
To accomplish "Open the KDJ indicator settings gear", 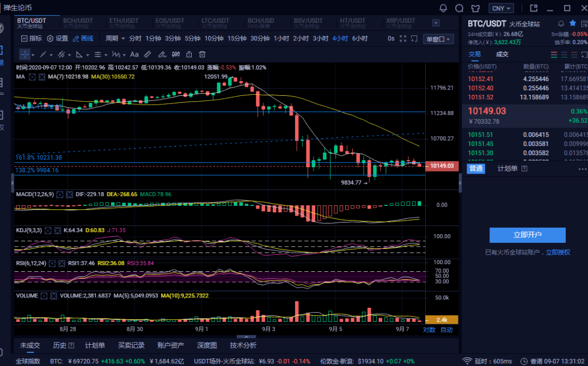I will click(48, 230).
